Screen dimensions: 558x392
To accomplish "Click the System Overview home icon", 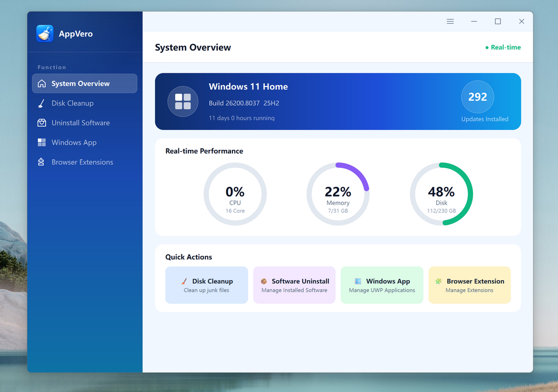I will [x=42, y=83].
